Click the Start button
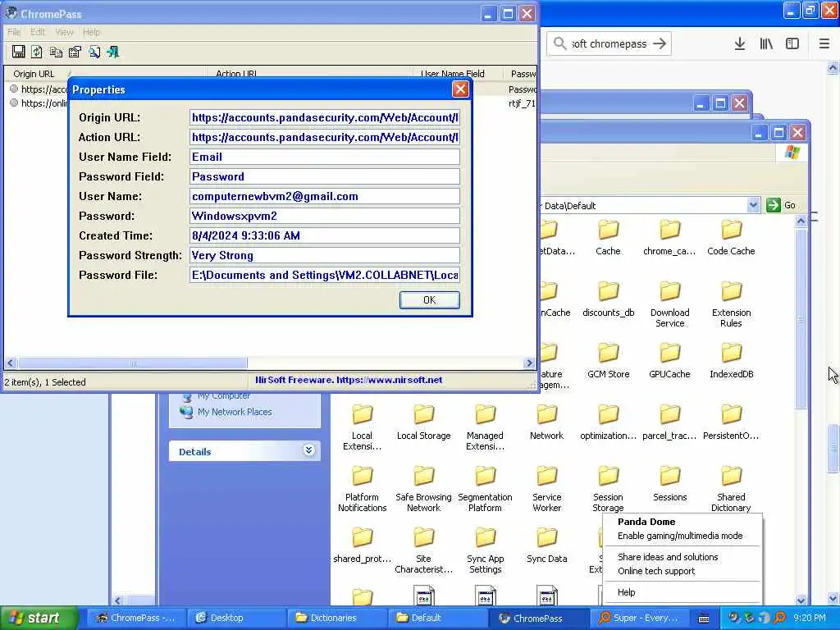The width and height of the screenshot is (840, 630). coord(39,619)
